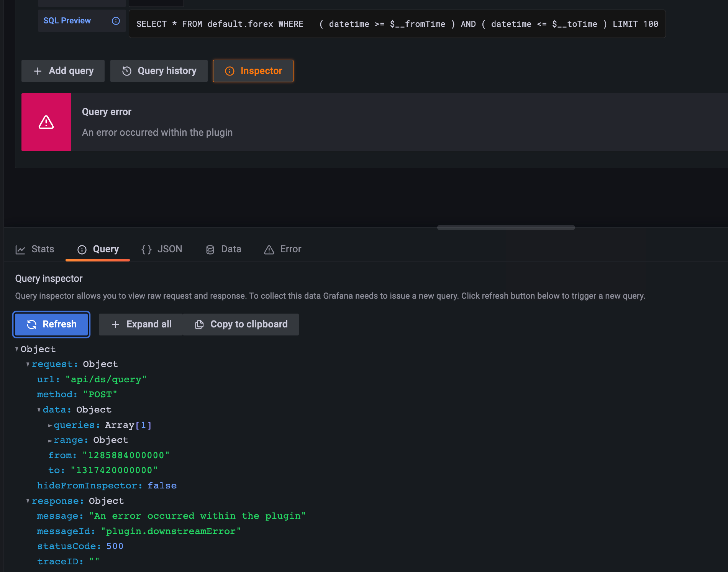
Task: Open the Stats tab
Action: pos(42,249)
